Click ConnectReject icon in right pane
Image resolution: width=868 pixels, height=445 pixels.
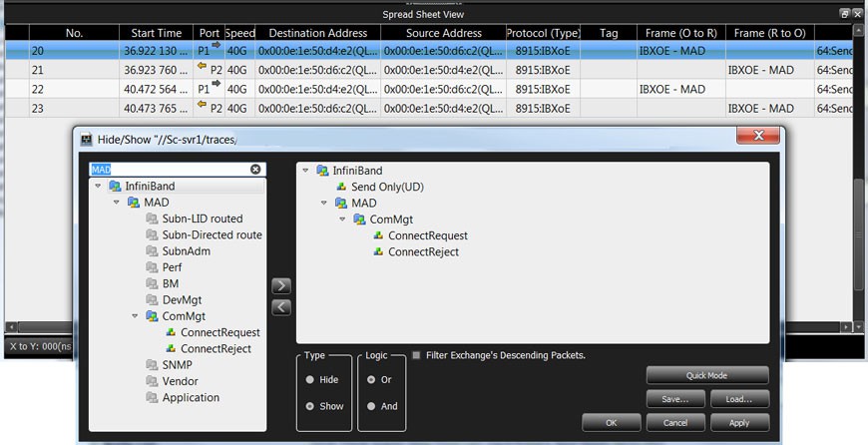point(379,251)
